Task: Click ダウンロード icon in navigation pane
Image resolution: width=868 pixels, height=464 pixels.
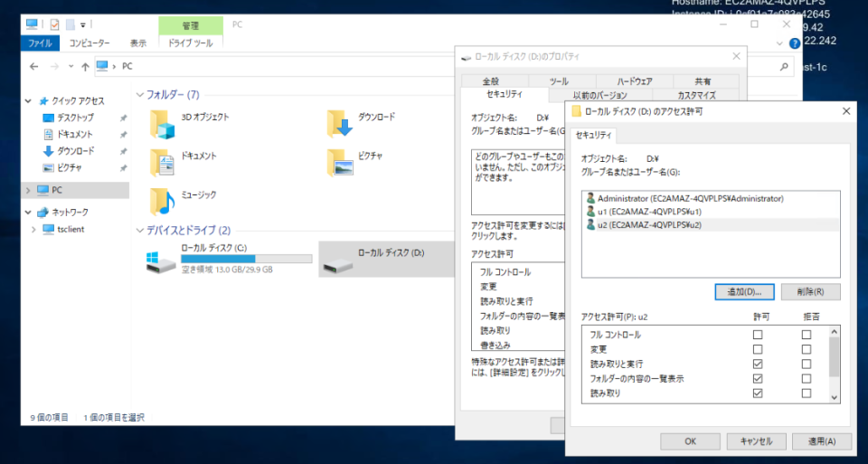Action: [48, 151]
